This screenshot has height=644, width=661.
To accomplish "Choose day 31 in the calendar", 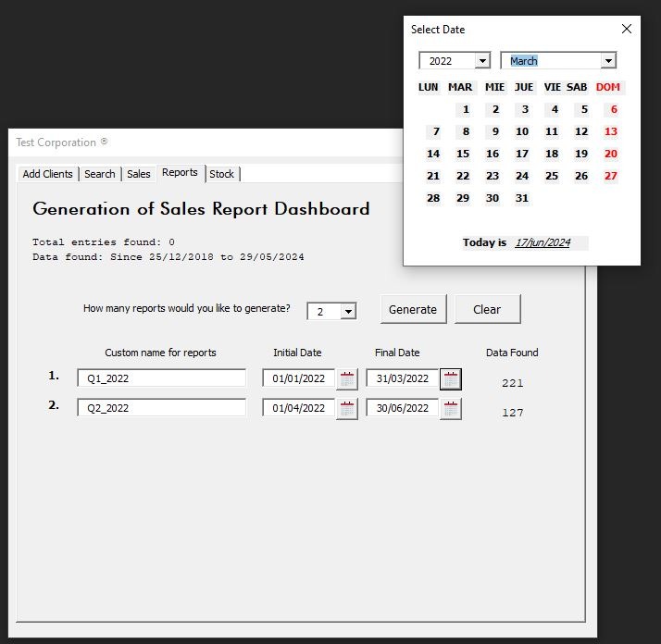I will point(522,198).
